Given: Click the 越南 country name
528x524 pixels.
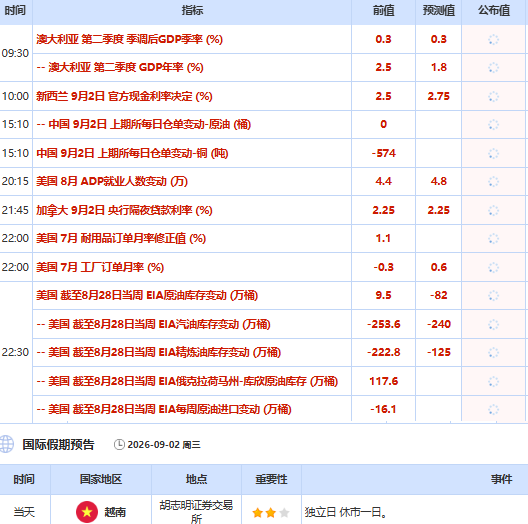Looking at the screenshot, I should coord(115,513).
